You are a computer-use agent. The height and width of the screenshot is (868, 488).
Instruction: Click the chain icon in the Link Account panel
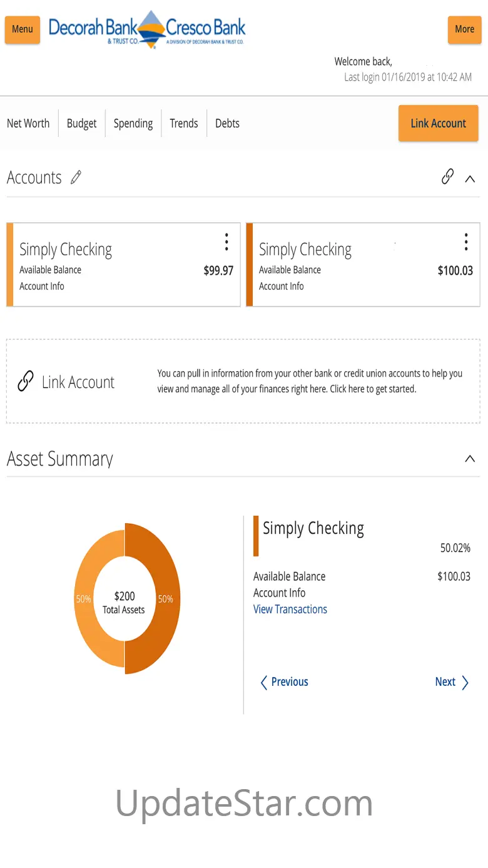(x=25, y=382)
